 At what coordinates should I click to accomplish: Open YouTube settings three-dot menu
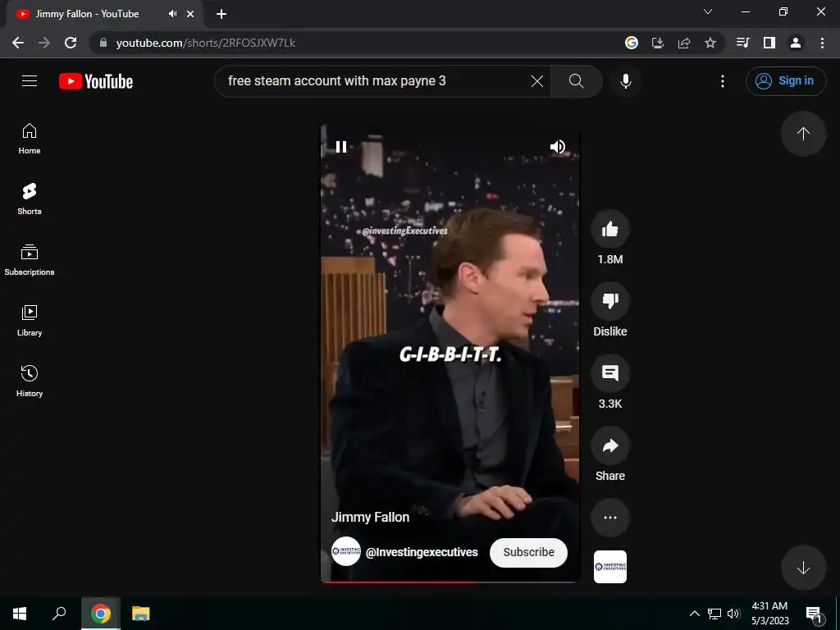point(723,81)
